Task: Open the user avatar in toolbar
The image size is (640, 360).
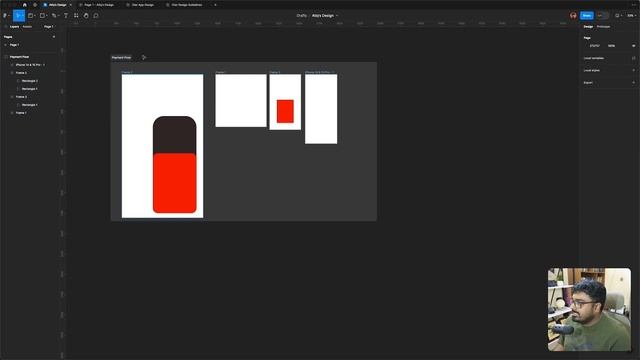Action: click(x=573, y=16)
